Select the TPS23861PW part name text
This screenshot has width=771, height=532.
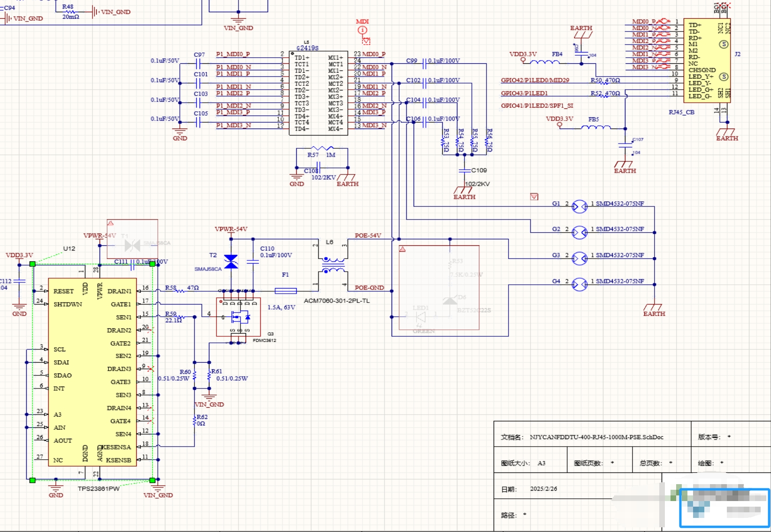99,488
